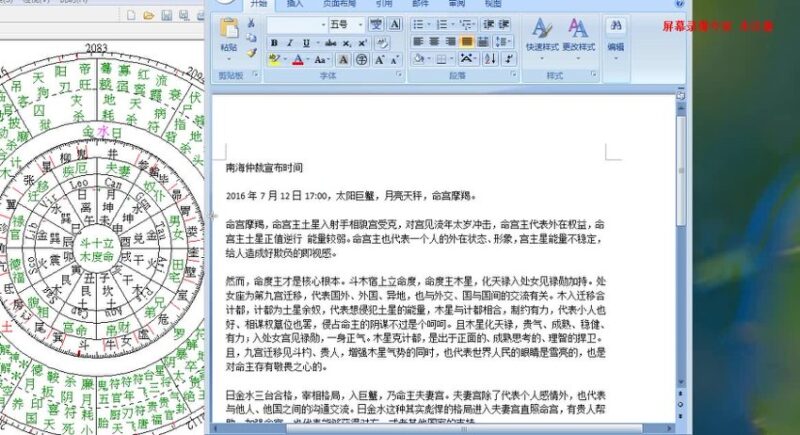The width and height of the screenshot is (800, 435).
Task: Click the vertical scrollbar thumb in Word
Action: click(x=681, y=171)
